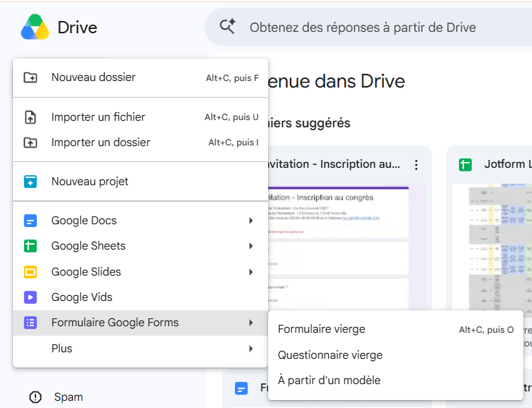The image size is (532, 408).
Task: Select Nouveau projet entry
Action: [140, 182]
